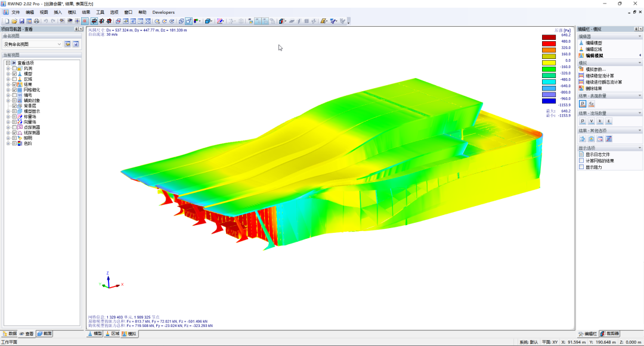Click the third icon under 结果 - 其他选项

pos(600,139)
